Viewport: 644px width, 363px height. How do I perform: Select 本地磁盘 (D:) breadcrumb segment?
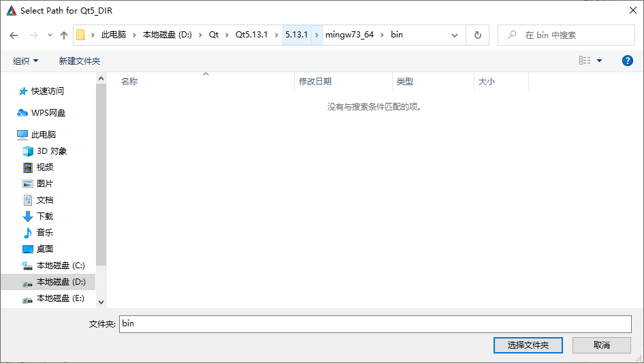[167, 35]
